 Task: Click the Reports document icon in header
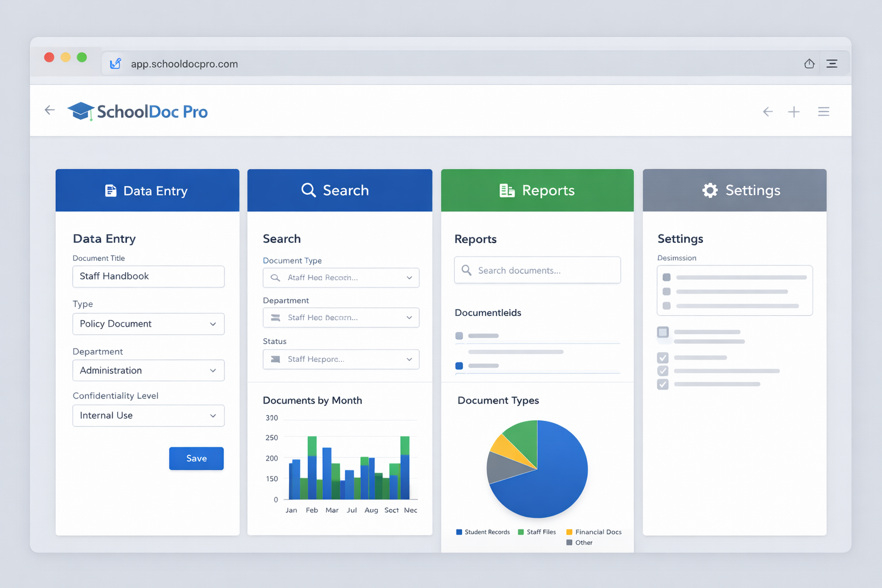click(x=506, y=191)
